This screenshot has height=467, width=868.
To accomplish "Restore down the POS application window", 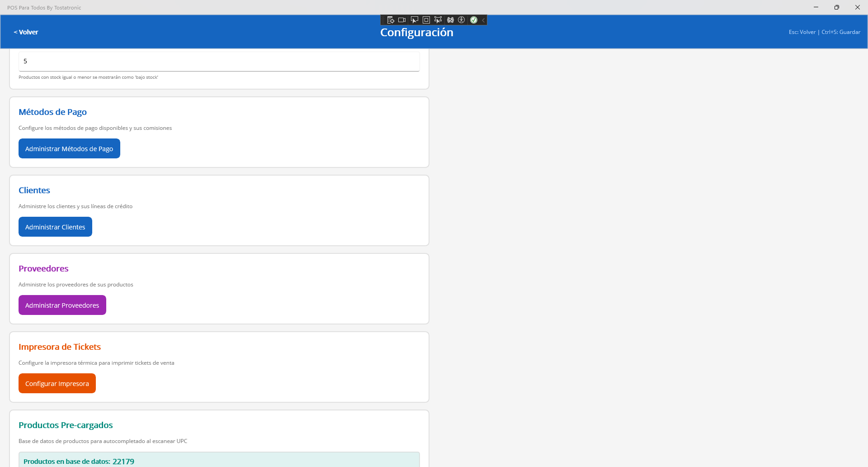I will (x=837, y=7).
